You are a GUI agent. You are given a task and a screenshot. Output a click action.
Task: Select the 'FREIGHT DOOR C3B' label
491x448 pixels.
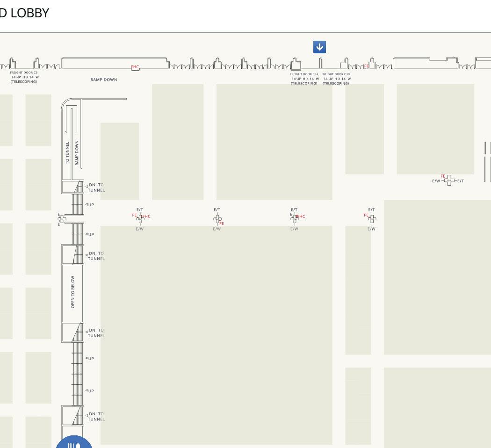(336, 74)
